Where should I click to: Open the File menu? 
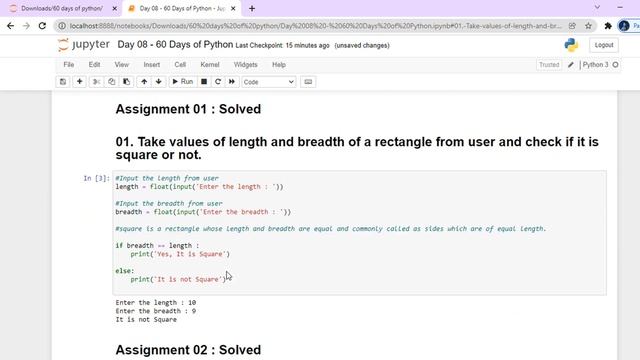[x=69, y=64]
